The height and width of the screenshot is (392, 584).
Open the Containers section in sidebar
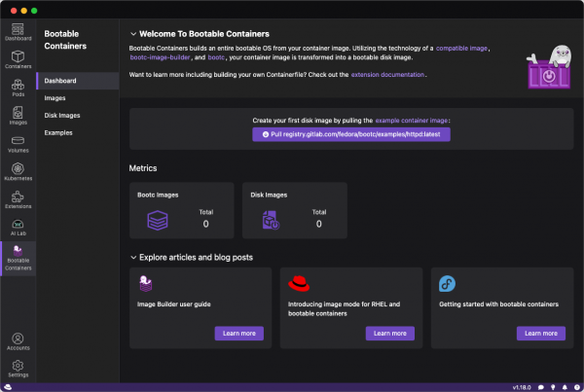[18, 58]
